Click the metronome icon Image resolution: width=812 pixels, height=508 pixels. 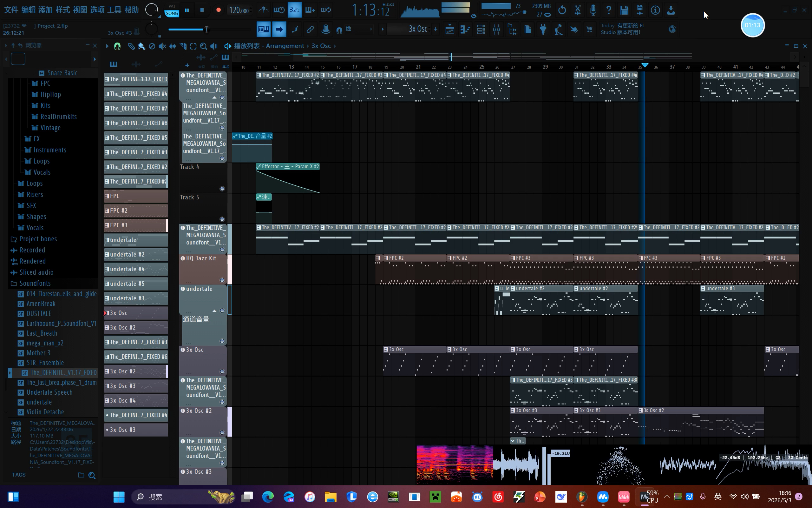pos(263,10)
